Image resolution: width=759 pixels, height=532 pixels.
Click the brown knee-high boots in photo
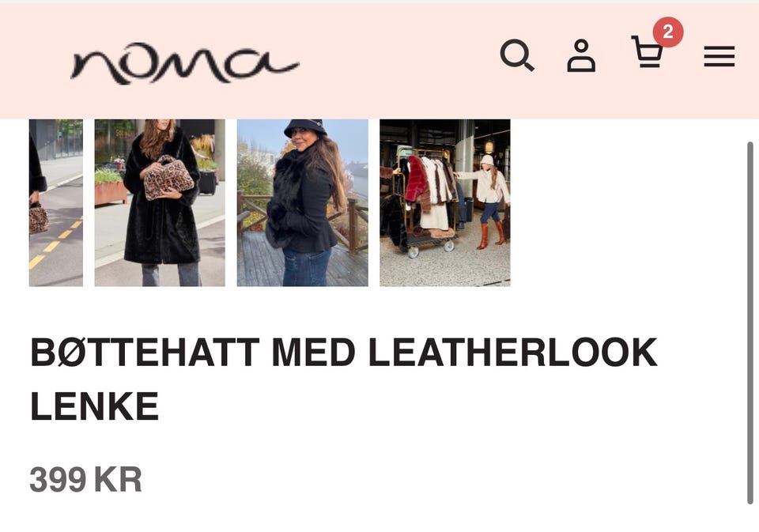491,236
